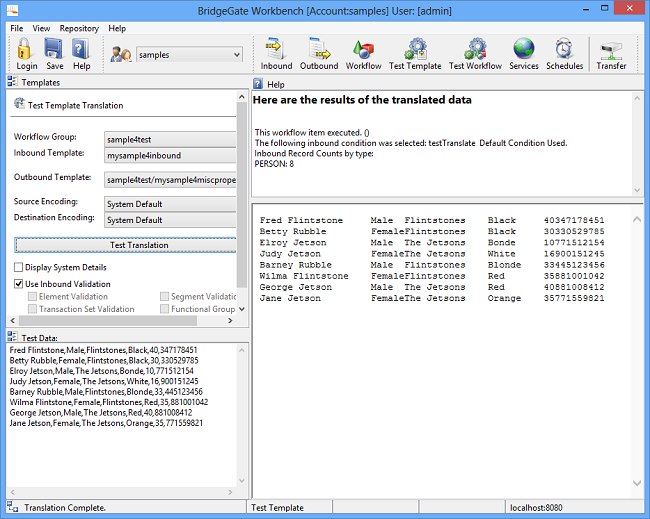This screenshot has height=519, width=650.
Task: Click the Templates panel vertical scrollbar thumb
Action: coord(242,195)
